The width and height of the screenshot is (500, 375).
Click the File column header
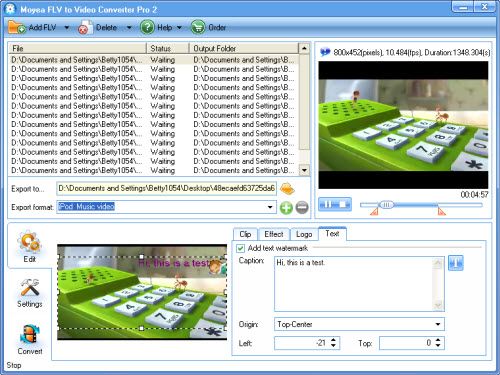pyautogui.click(x=77, y=48)
